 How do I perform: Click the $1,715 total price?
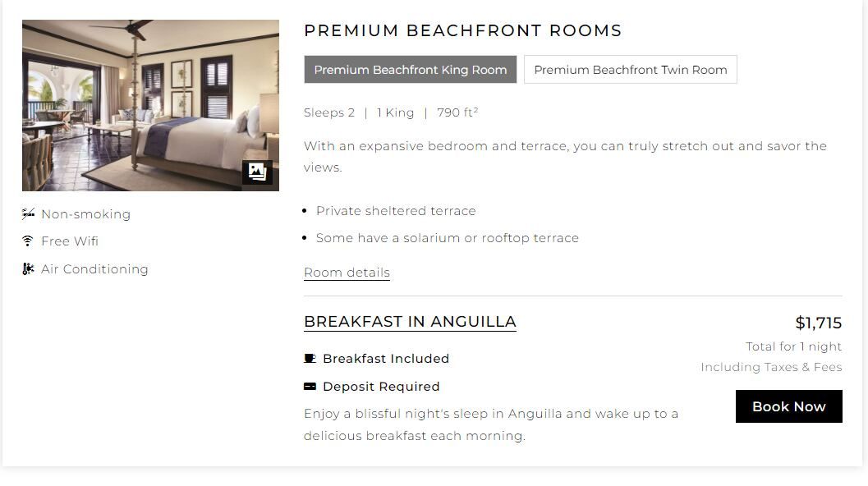818,323
